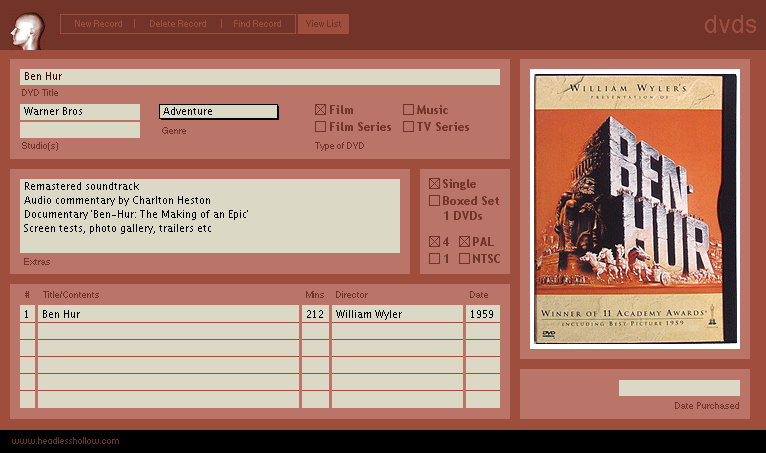This screenshot has height=453, width=766.
Task: Toggle the PAL checkbox
Action: (x=465, y=241)
